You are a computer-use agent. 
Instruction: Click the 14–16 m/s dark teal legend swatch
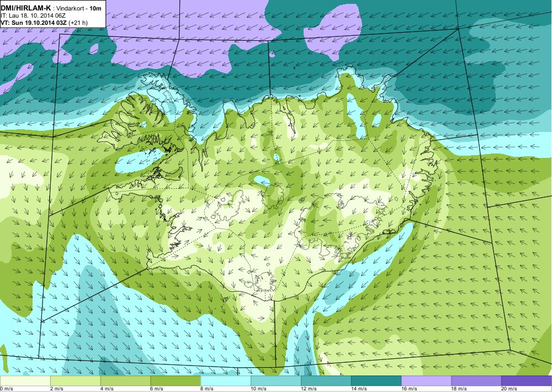pos(376,381)
